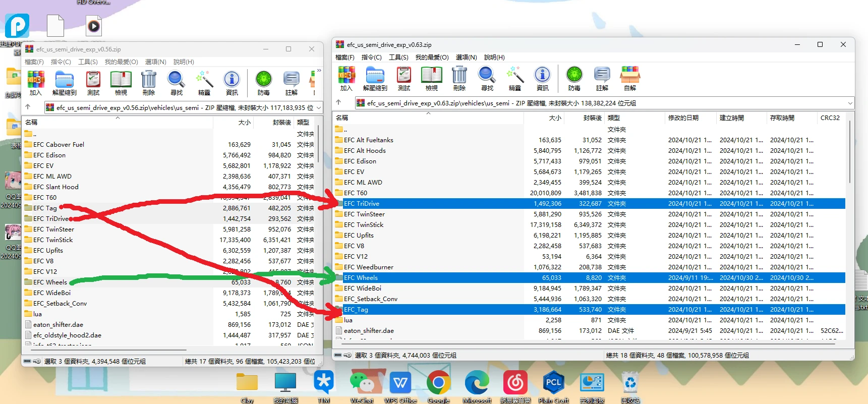Click the 刪除 (Delete) icon in v0.56 window
This screenshot has width=868, height=404.
point(149,83)
